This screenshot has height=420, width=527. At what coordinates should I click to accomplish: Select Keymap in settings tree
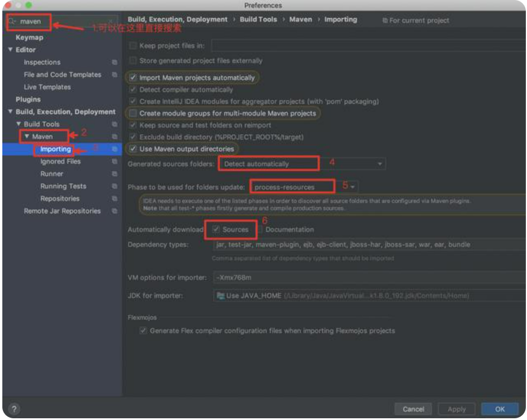30,37
